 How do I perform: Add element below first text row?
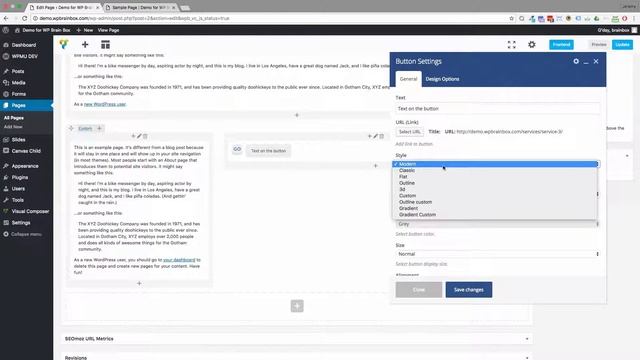click(x=297, y=115)
